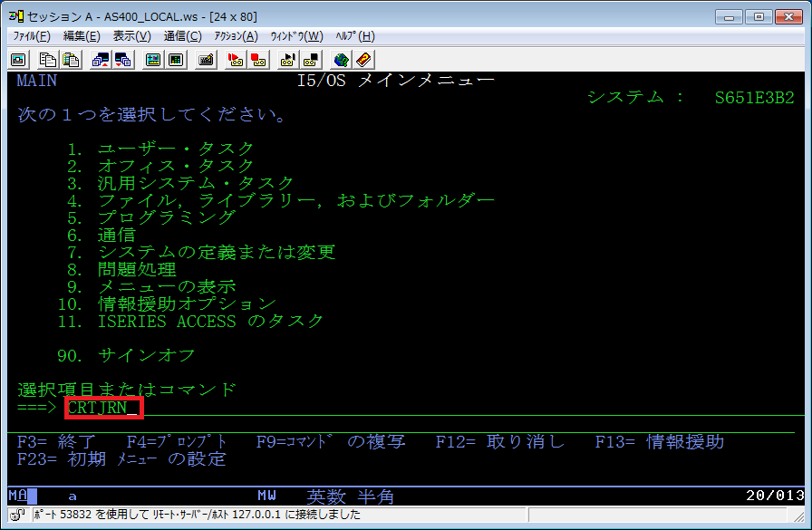Click the F23= 初期メニューの設定 key label

121,459
